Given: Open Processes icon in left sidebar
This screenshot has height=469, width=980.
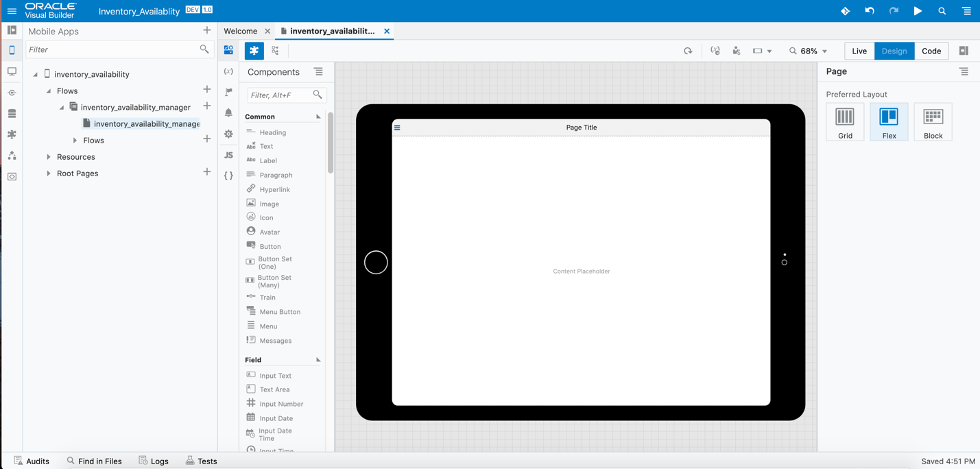Looking at the screenshot, I should (x=12, y=156).
